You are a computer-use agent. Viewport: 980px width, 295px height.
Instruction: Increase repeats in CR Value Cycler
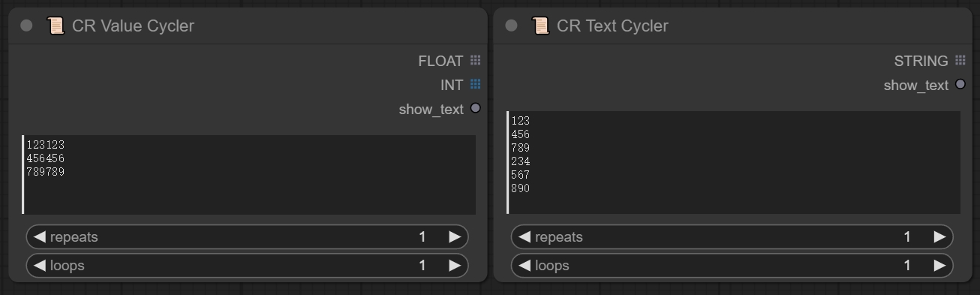click(x=455, y=237)
